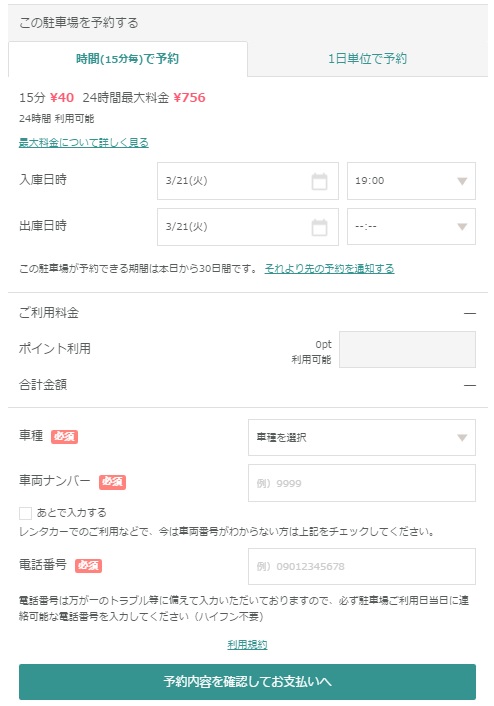Click the 19:00 entry time dropdown arrow

point(462,181)
